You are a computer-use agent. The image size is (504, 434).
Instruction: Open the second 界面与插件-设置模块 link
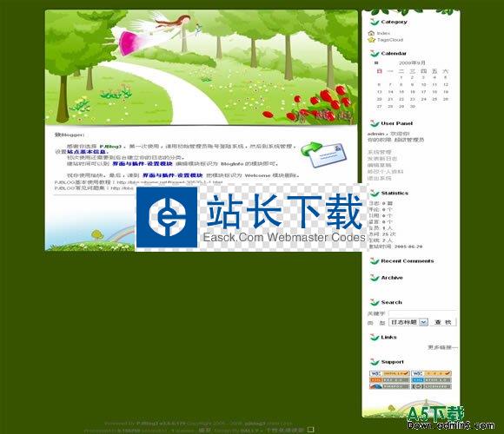(173, 175)
